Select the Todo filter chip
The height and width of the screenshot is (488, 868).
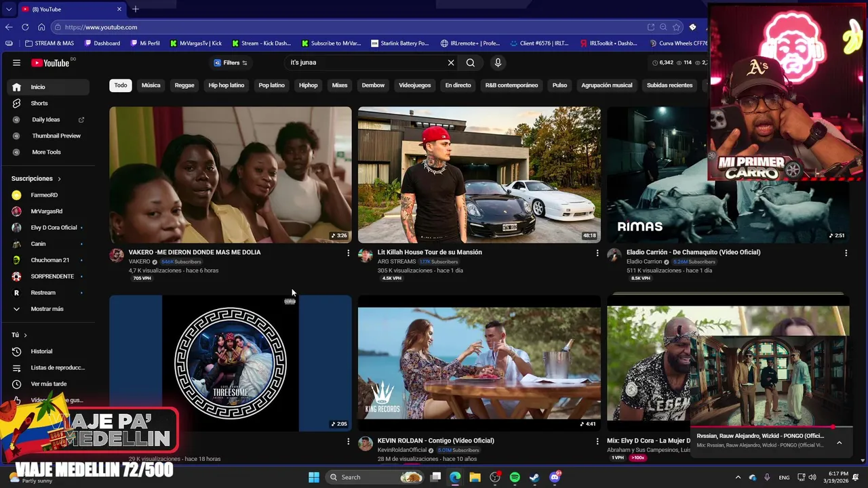121,85
